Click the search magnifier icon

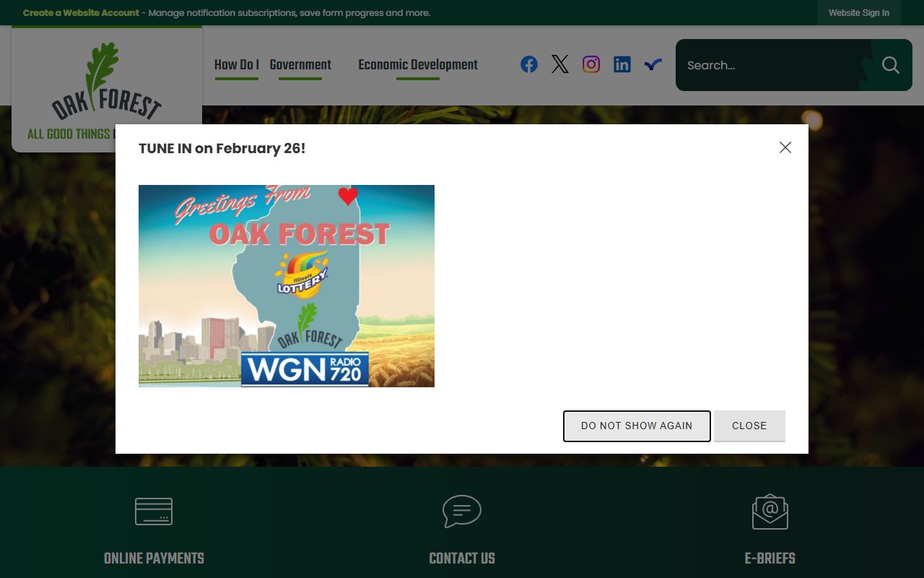click(x=890, y=65)
